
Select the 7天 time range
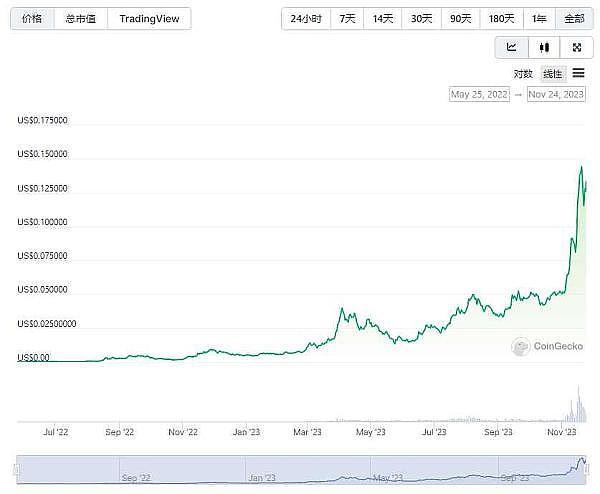pos(347,19)
